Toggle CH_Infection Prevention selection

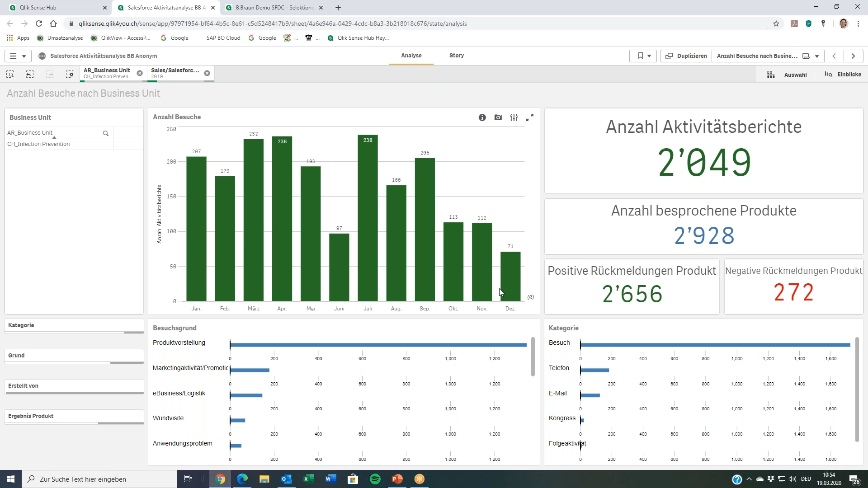pyautogui.click(x=39, y=144)
